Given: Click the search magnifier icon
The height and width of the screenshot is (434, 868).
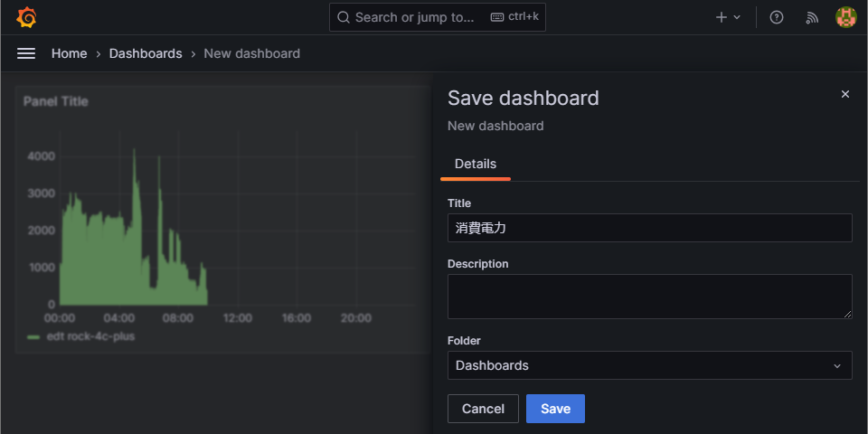Looking at the screenshot, I should pos(344,17).
